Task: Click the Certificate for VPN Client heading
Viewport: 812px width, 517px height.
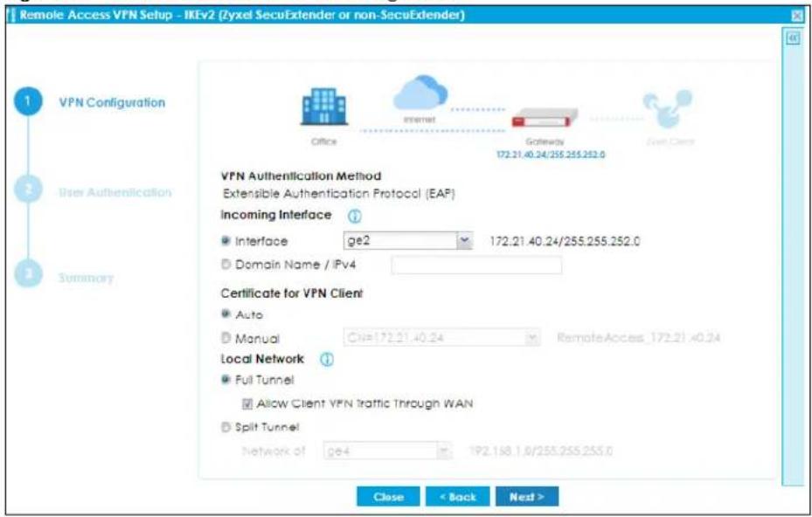Action: point(292,293)
